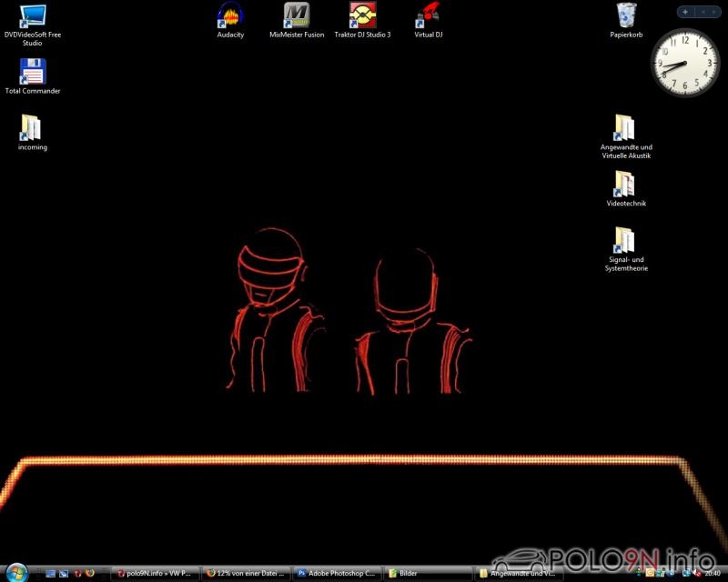Open the DVDVideoSoft Free Studio shortcut
This screenshot has width=728, height=582.
(33, 25)
